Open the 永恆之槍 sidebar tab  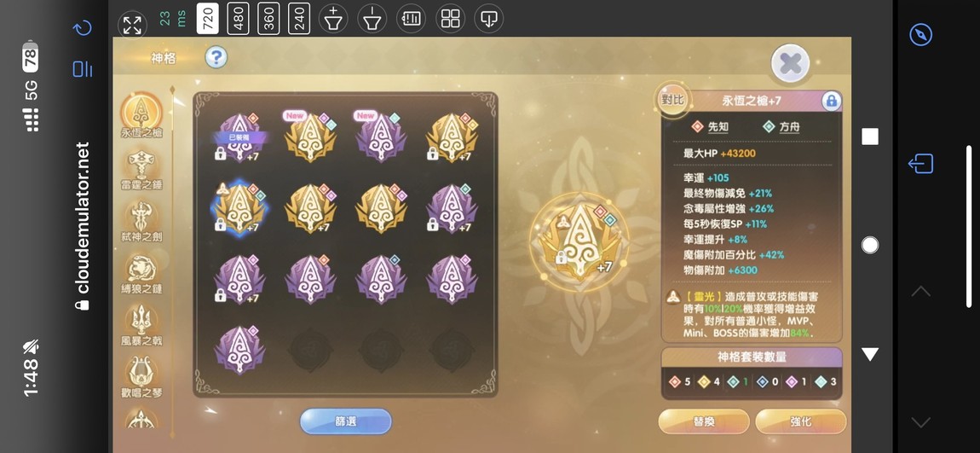pos(141,116)
